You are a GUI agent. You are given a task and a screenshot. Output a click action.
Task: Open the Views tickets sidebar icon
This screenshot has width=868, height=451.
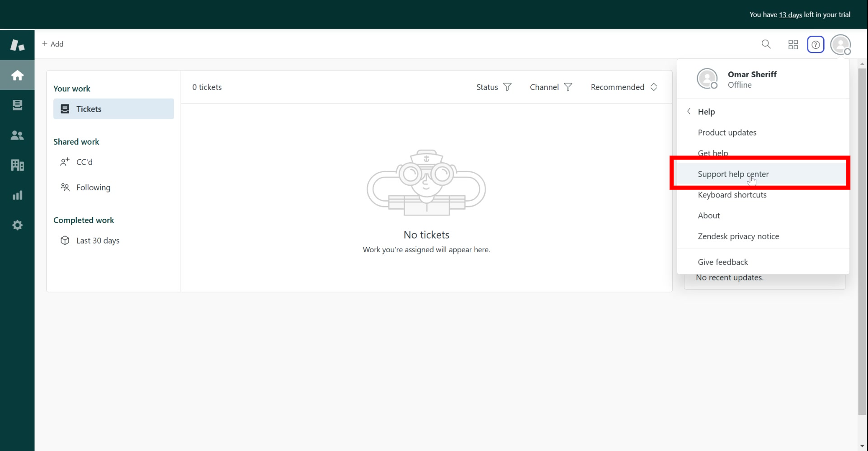pyautogui.click(x=17, y=105)
